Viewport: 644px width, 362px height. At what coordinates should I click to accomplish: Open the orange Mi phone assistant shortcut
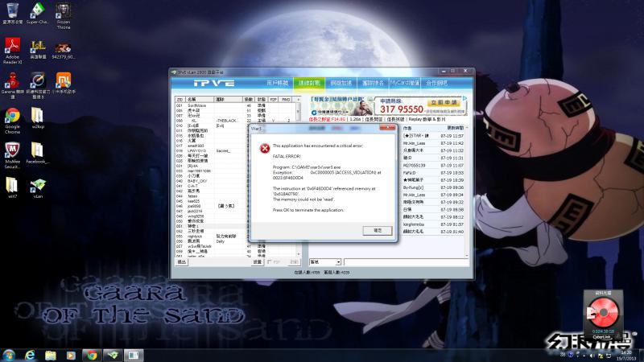[64, 83]
